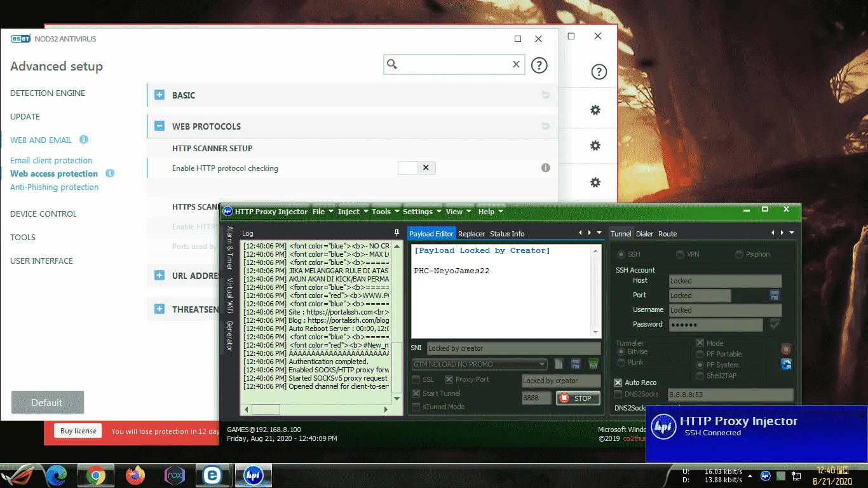Image resolution: width=868 pixels, height=488 pixels.
Task: Click the save disk icon beside GTM NOLOAD combo
Action: pyautogui.click(x=576, y=364)
